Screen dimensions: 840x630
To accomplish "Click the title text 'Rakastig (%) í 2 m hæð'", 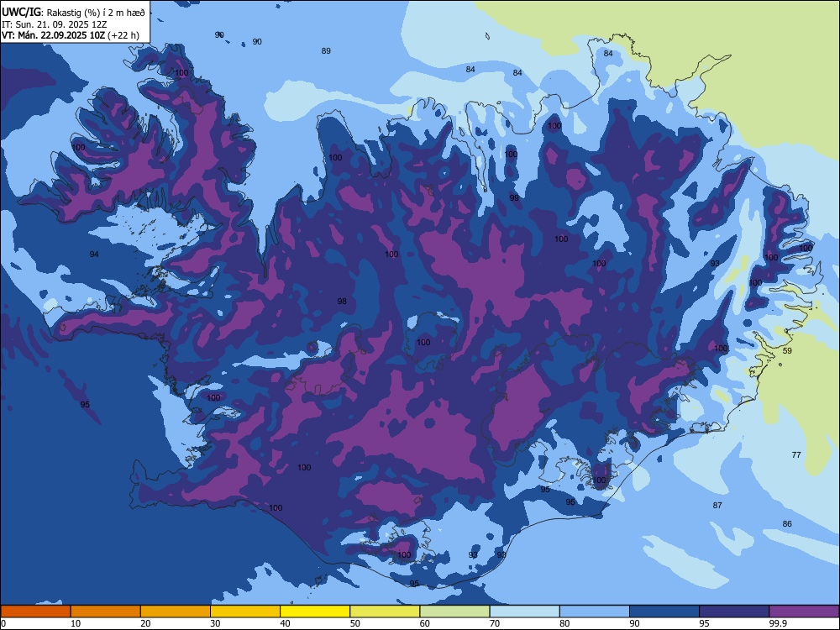I will pos(96,13).
